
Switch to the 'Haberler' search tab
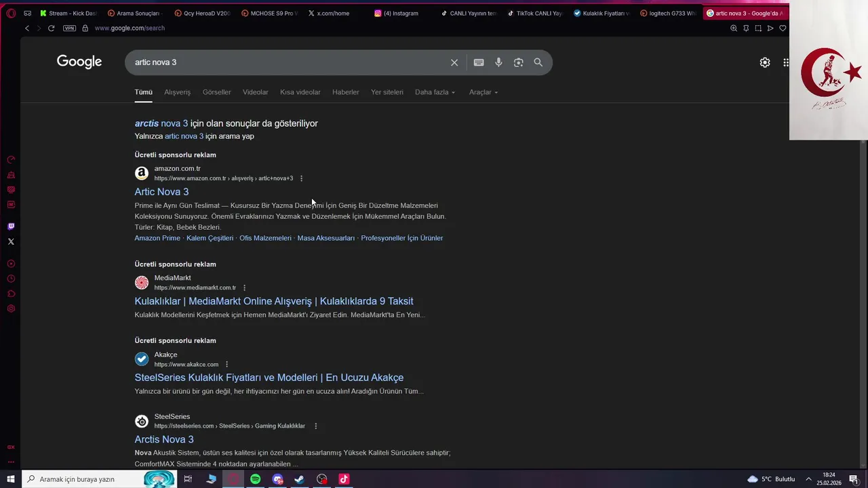click(346, 92)
